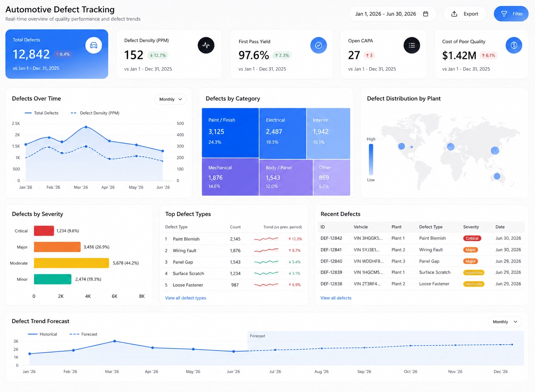The image size is (535, 392).
Task: Click the orange Major severity bar
Action: (x=57, y=247)
